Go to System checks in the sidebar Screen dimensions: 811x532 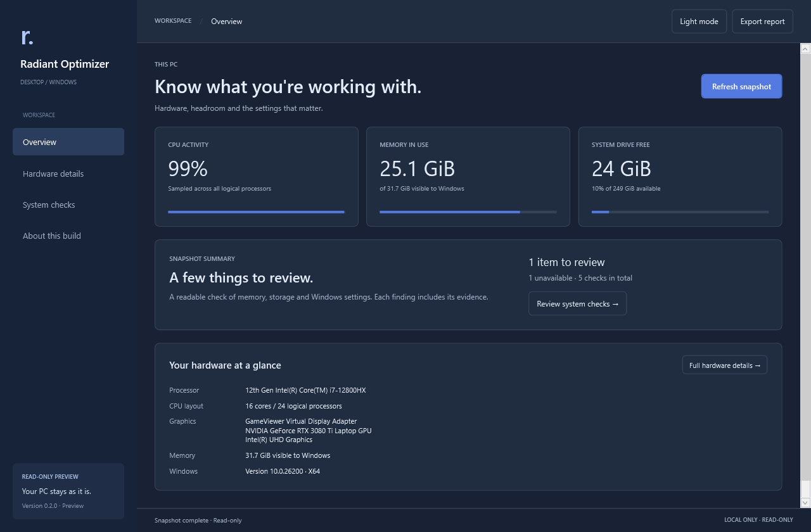[68, 205]
